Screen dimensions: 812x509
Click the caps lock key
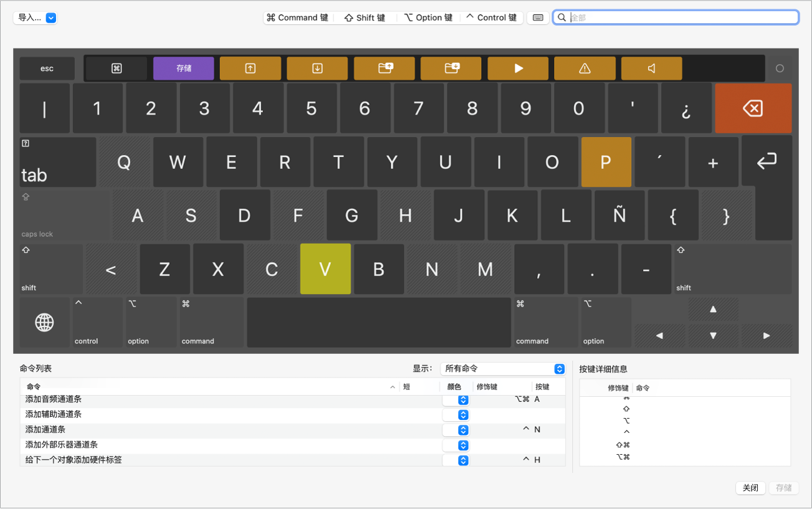point(65,216)
